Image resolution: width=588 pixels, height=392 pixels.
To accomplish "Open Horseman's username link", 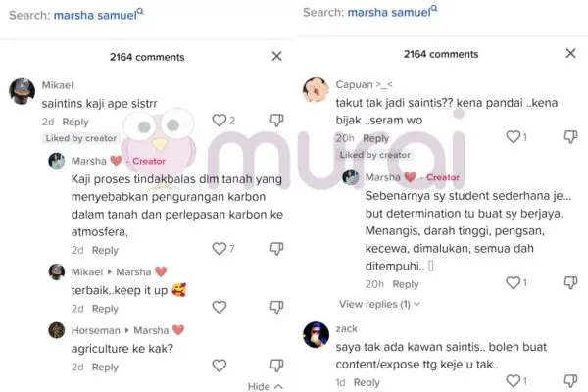I will tap(96, 330).
